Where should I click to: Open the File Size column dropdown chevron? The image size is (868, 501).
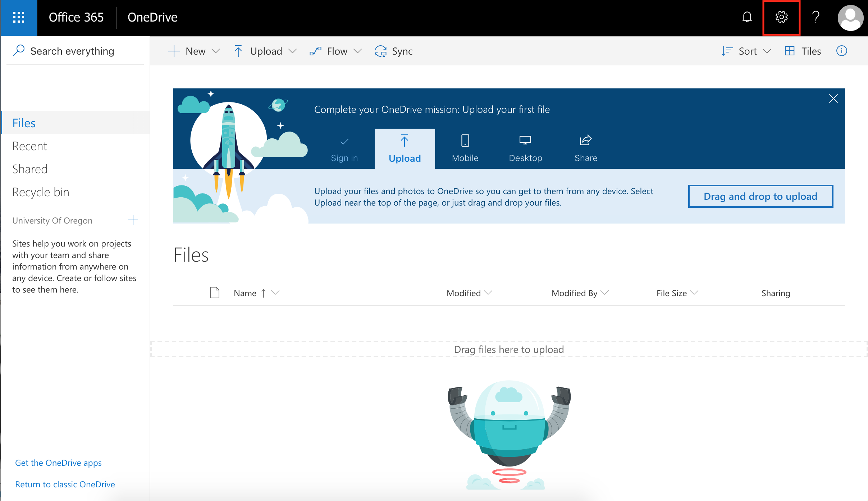(694, 293)
